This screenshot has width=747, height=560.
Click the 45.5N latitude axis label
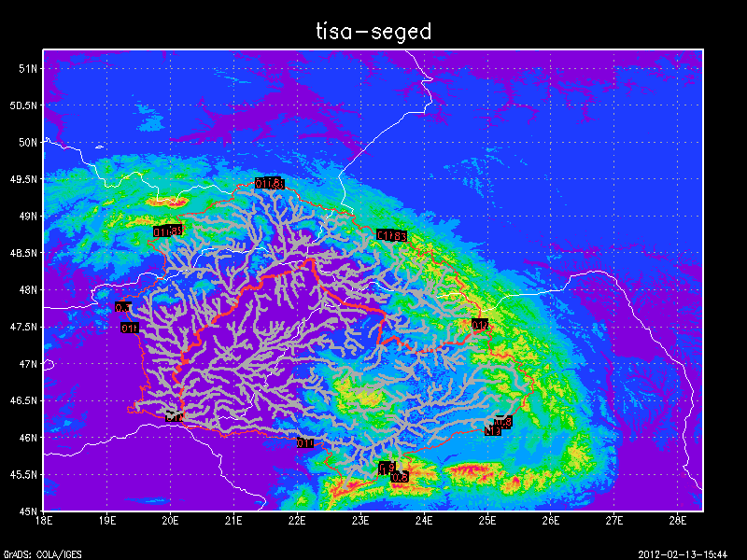(x=23, y=474)
